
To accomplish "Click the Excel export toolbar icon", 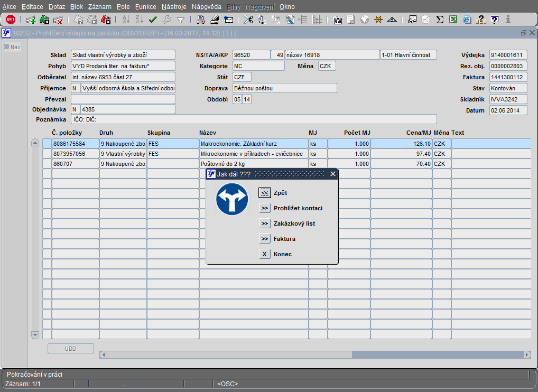I will pyautogui.click(x=453, y=20).
